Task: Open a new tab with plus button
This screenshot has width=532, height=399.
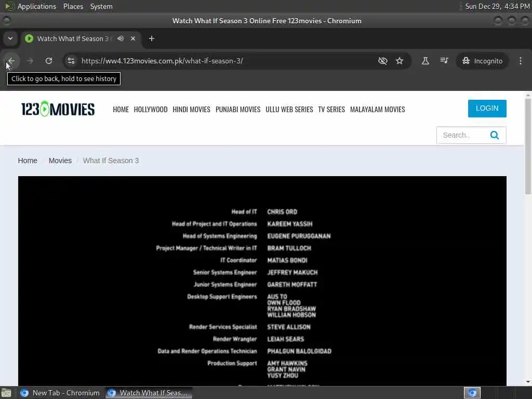Action: [x=152, y=38]
